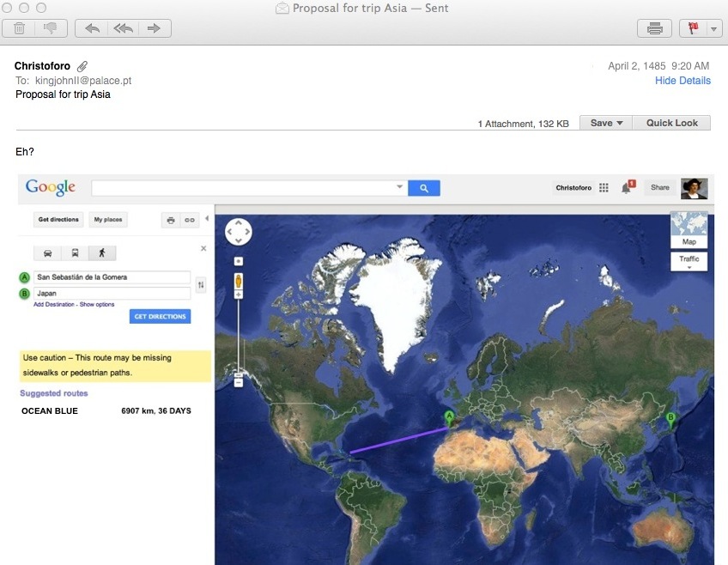Select the OCEAN BLUE suggested route
This screenshot has height=565, width=728.
pos(50,410)
